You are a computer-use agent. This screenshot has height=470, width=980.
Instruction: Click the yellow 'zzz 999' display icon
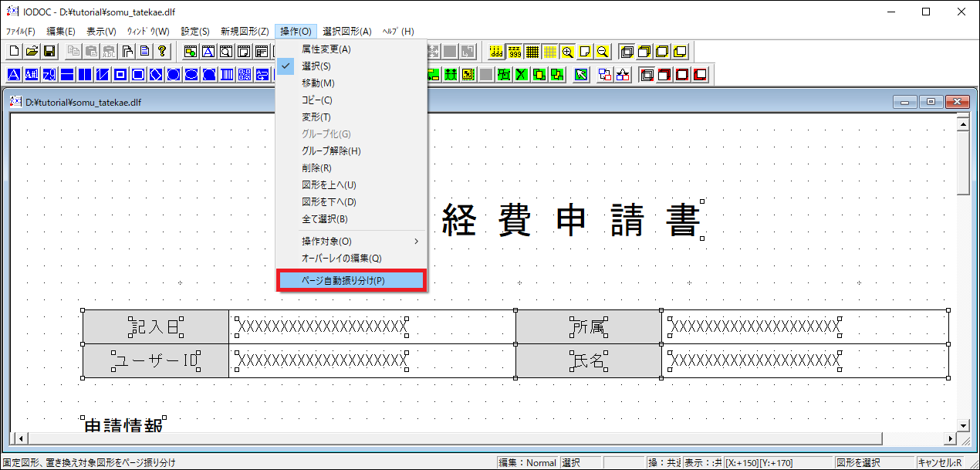click(515, 52)
